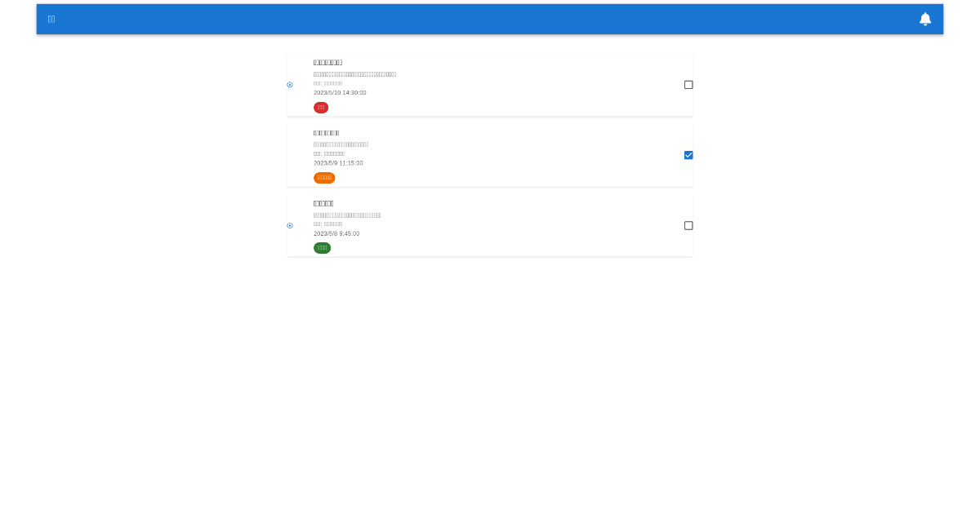Image resolution: width=980 pixels, height=514 pixels.
Task: Check the checkbox on the last notification
Action: coord(688,225)
